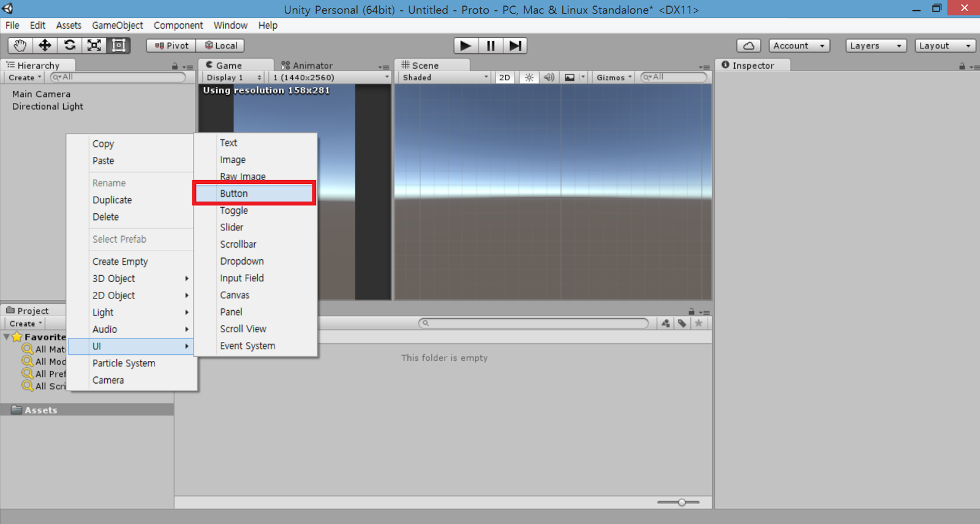Select the Scale tool
The width and height of the screenshot is (980, 524).
(94, 45)
